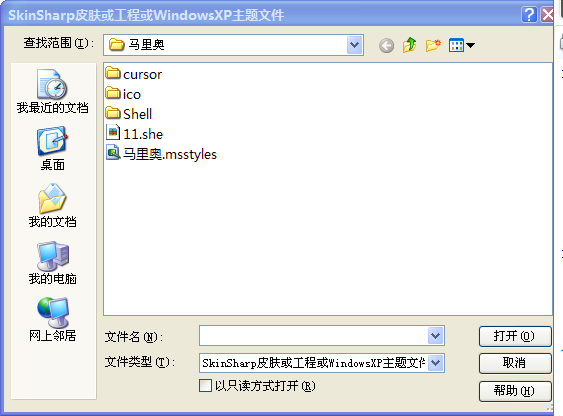
Task: Select the 马里奥.msstyles file icon
Action: [x=113, y=153]
